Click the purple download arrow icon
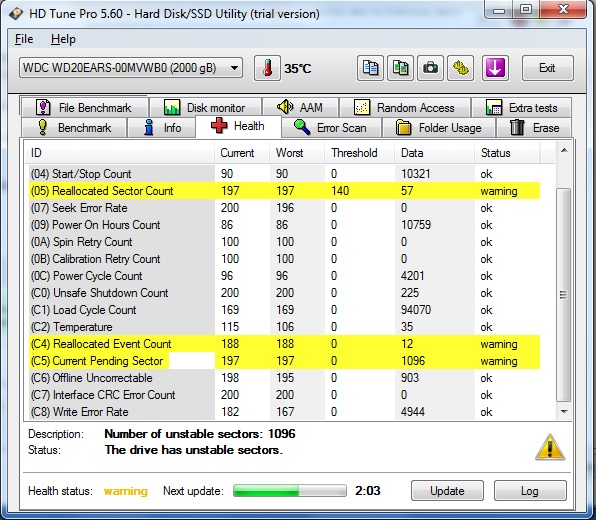The width and height of the screenshot is (596, 520). point(496,68)
